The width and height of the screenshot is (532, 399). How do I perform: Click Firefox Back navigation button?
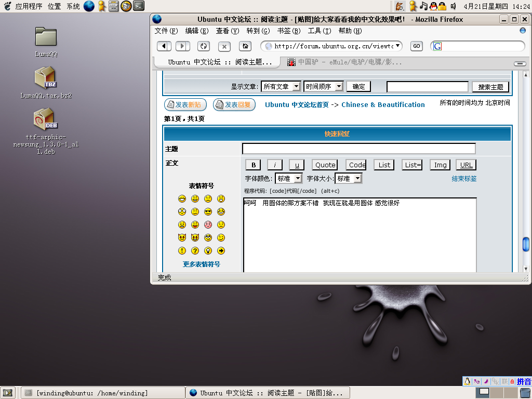pyautogui.click(x=164, y=46)
